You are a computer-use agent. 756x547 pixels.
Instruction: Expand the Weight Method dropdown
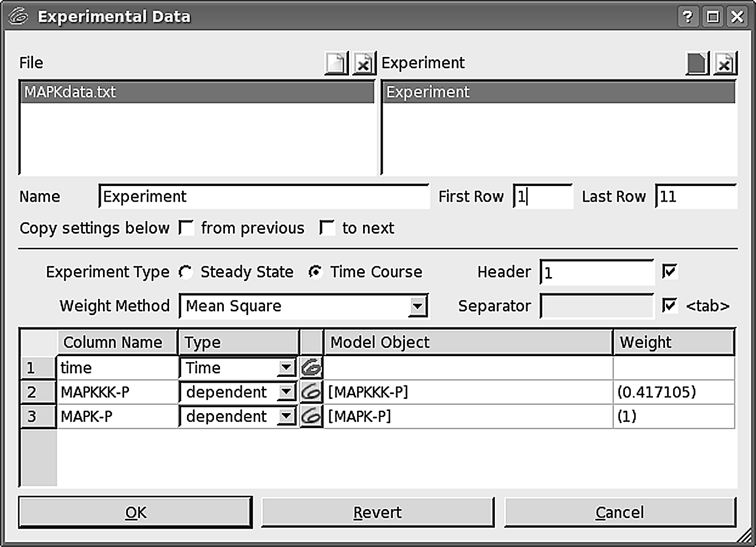417,306
